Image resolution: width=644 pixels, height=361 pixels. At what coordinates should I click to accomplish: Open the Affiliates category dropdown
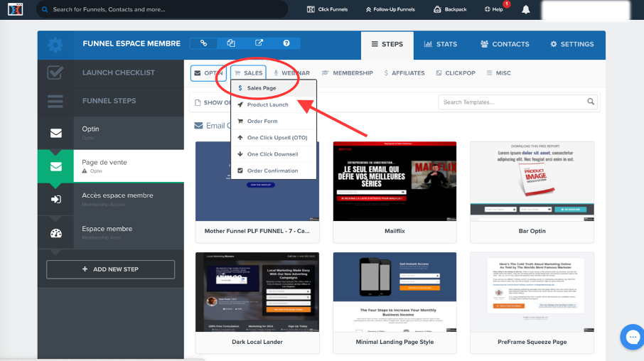[404, 73]
